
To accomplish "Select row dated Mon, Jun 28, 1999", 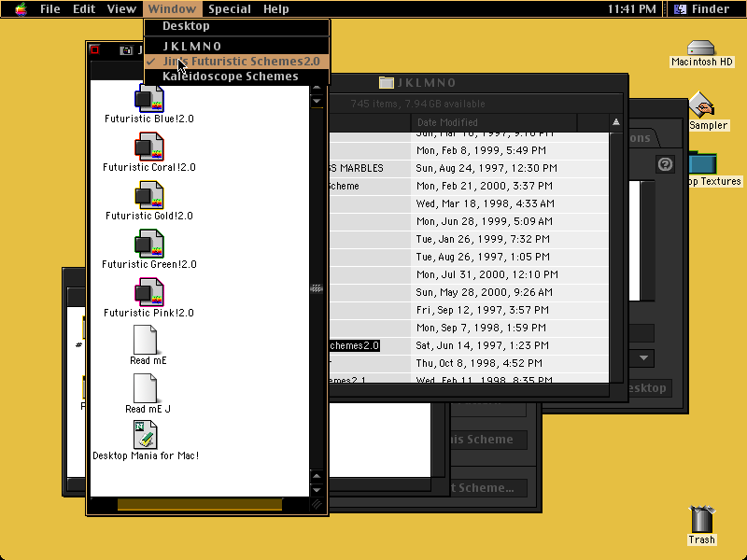I will pos(469,221).
